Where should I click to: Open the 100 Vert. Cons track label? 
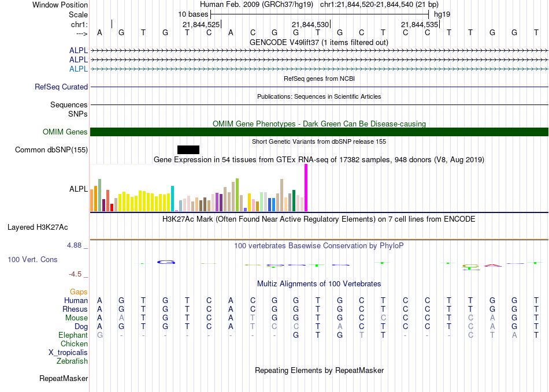pos(32,260)
